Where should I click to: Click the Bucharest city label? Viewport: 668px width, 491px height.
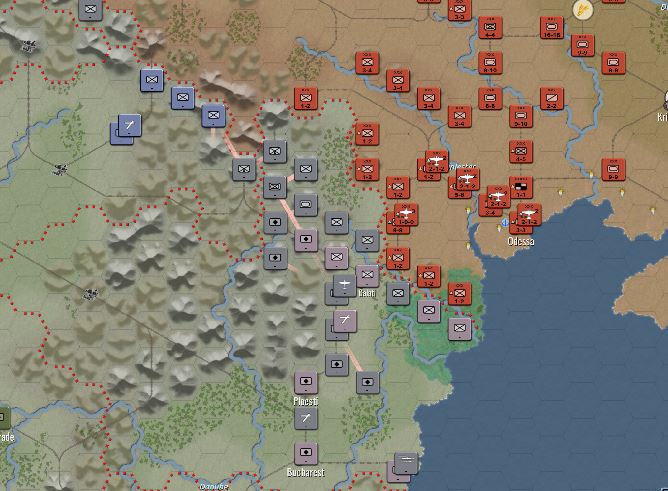pos(305,472)
